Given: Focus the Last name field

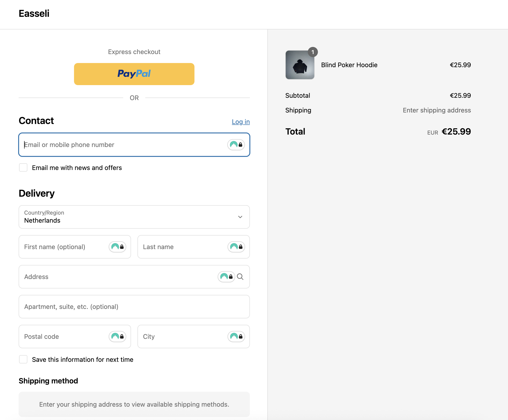Looking at the screenshot, I should point(194,247).
